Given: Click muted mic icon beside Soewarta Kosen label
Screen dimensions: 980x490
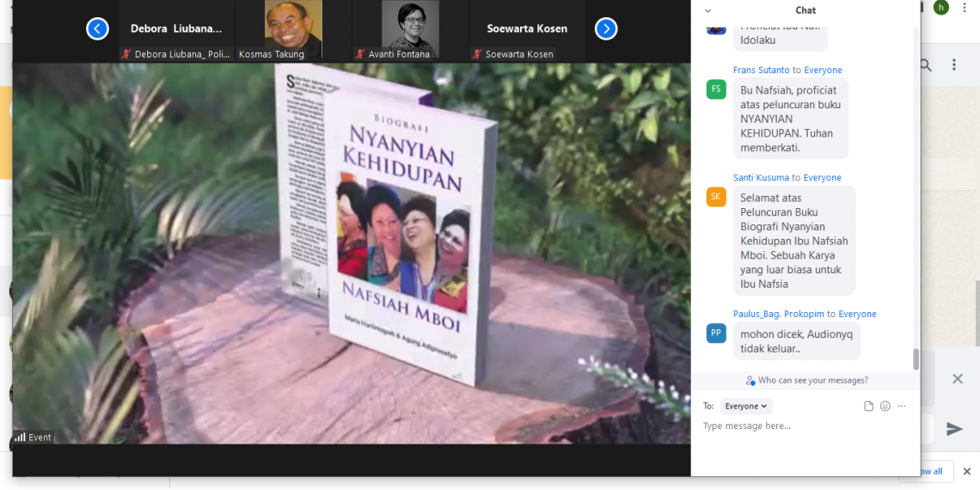Looking at the screenshot, I should (477, 54).
